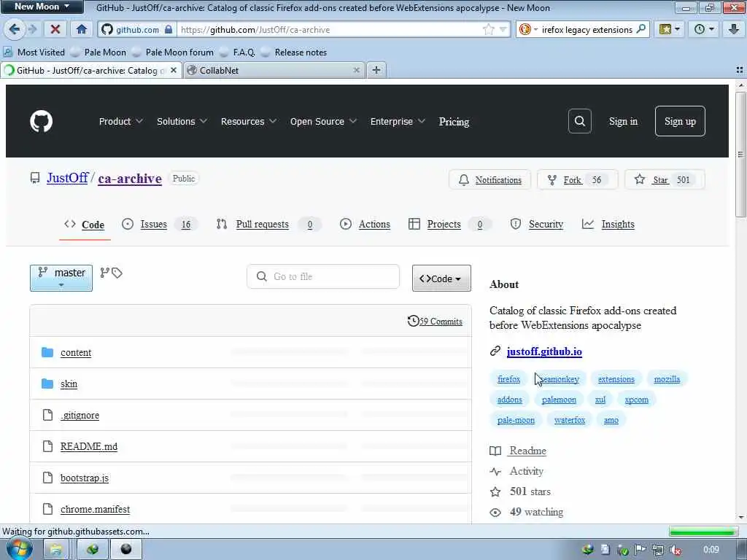Screen dimensions: 747x560
Task: Click the branches icon next to master
Action: pos(105,273)
